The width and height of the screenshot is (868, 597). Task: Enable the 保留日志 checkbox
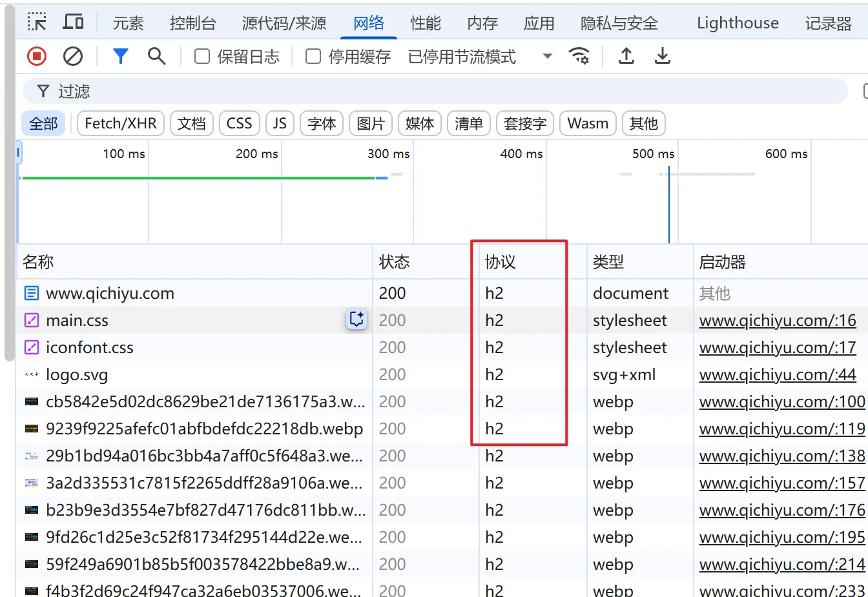click(x=202, y=57)
